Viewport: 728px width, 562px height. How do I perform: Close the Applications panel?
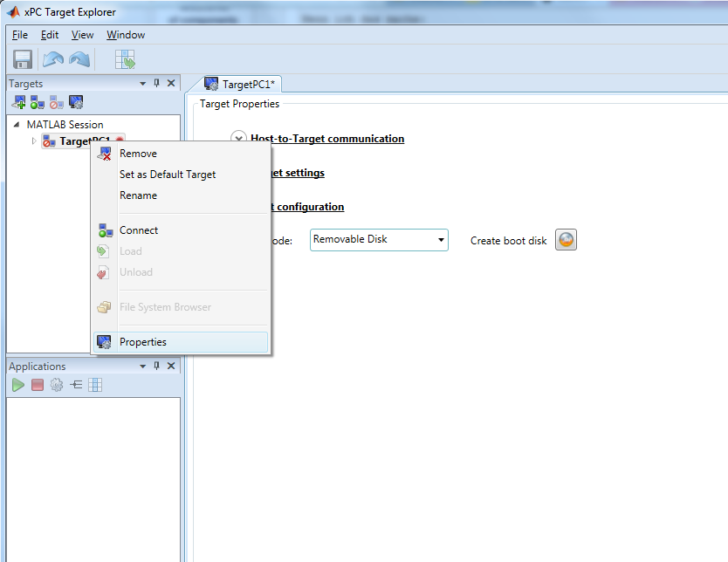tap(171, 366)
